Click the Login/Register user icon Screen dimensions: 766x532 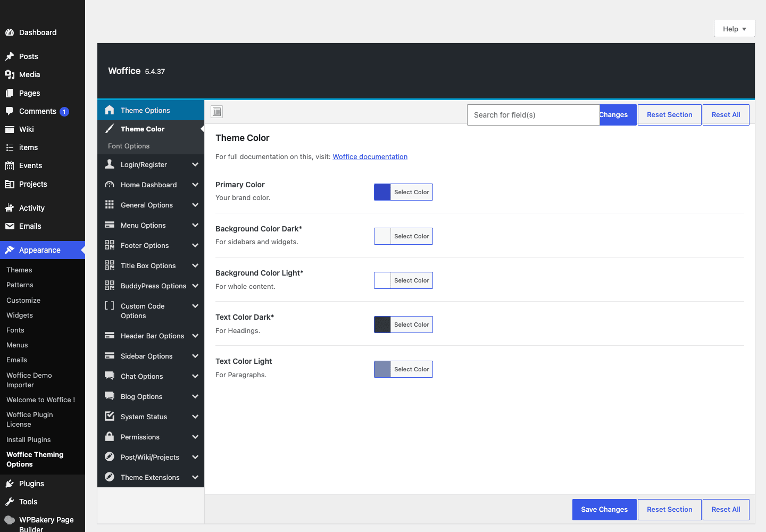(x=110, y=164)
